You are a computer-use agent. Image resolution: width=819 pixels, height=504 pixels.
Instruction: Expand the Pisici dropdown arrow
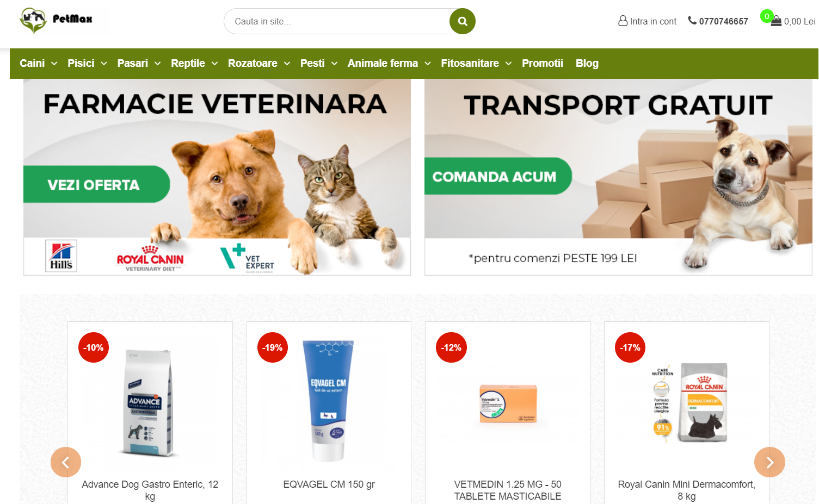(104, 64)
